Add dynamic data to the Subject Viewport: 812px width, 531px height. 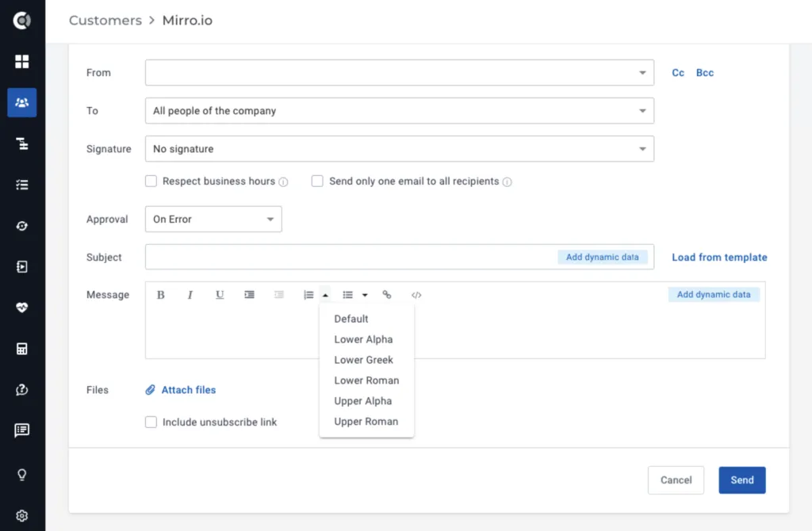coord(603,258)
